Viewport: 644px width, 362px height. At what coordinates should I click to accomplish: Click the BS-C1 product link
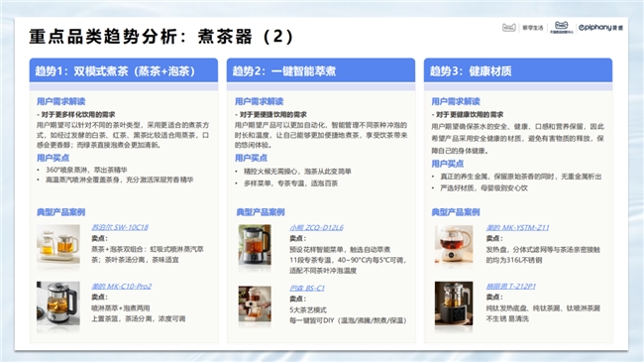point(307,288)
